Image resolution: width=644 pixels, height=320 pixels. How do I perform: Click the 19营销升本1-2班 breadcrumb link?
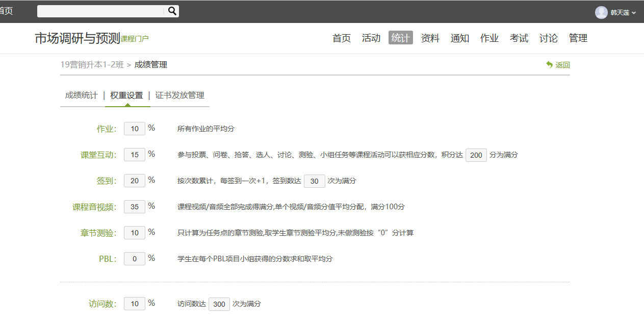92,65
